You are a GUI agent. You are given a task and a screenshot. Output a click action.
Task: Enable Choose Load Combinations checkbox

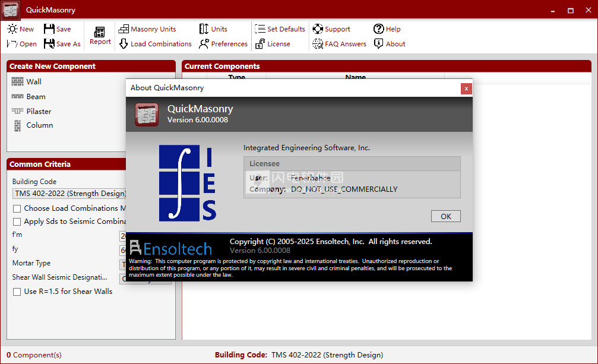point(17,208)
